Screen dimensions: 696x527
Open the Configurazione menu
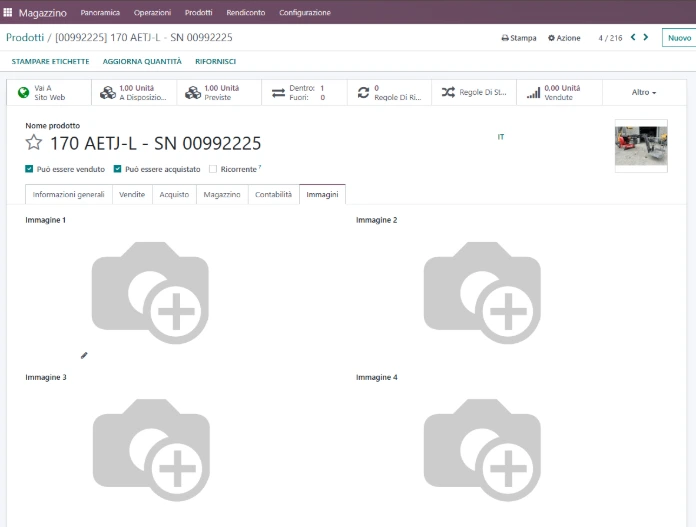coord(304,13)
